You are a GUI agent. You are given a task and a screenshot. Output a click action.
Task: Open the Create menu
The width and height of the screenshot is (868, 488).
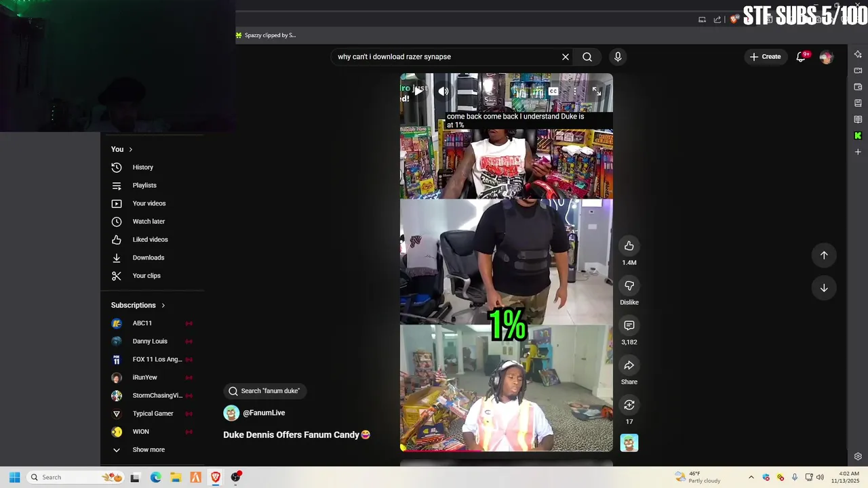coord(765,57)
